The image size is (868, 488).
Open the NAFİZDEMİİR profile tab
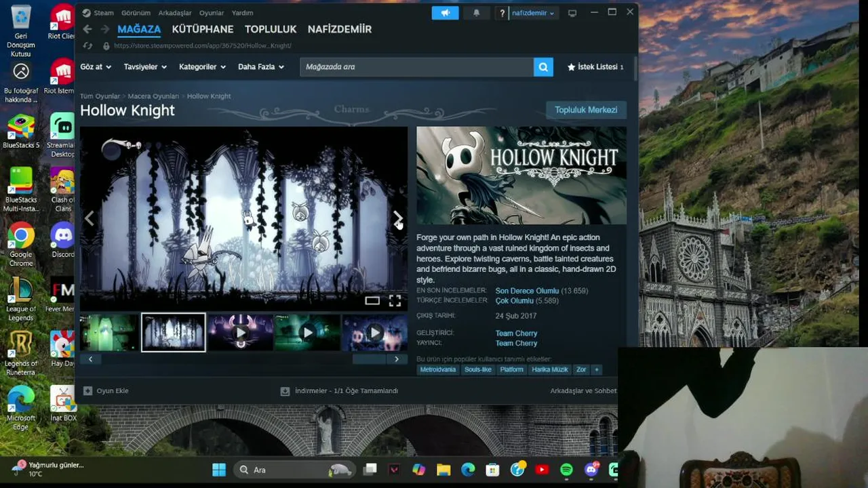[340, 29]
